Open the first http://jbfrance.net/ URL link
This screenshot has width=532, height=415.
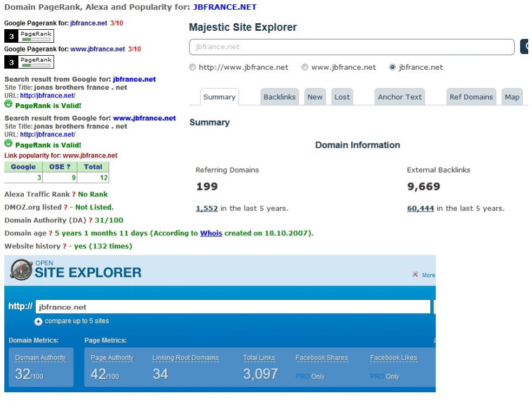48,96
